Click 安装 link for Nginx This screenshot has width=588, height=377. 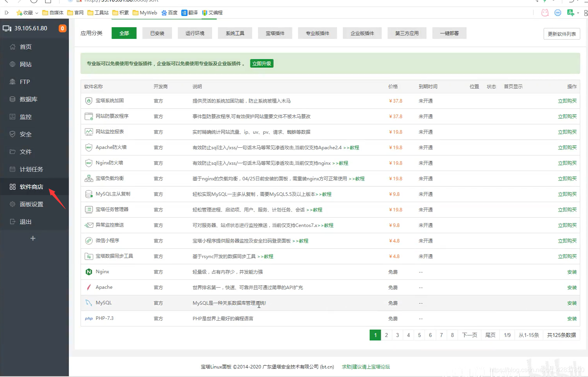572,272
